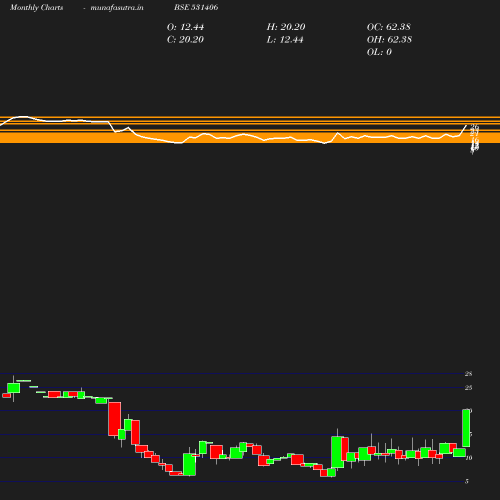Image resolution: width=500 pixels, height=500 pixels.
Task: Select the open value 'O: 12.44'
Action: click(x=185, y=27)
